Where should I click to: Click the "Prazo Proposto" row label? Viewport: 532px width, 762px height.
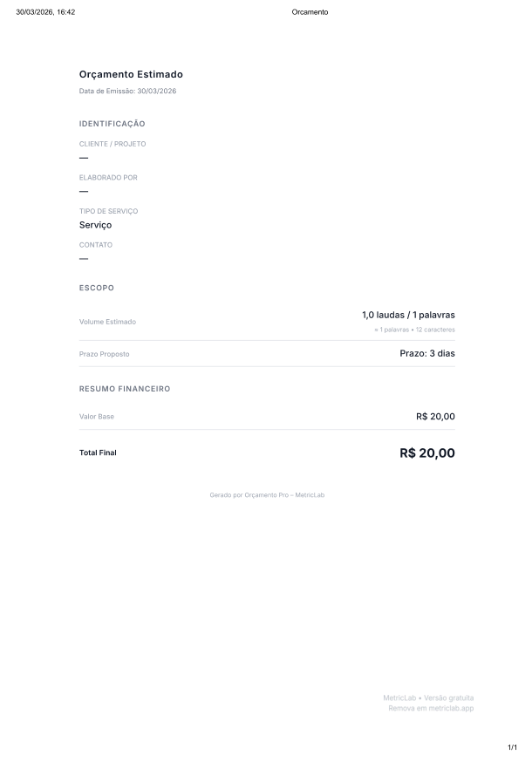click(104, 354)
